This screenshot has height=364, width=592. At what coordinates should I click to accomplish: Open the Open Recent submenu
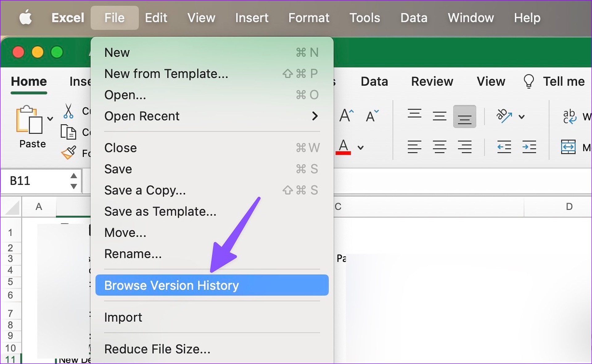coord(142,116)
